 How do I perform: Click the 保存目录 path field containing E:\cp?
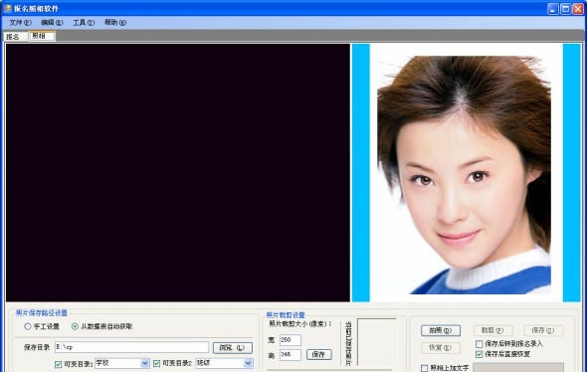131,347
